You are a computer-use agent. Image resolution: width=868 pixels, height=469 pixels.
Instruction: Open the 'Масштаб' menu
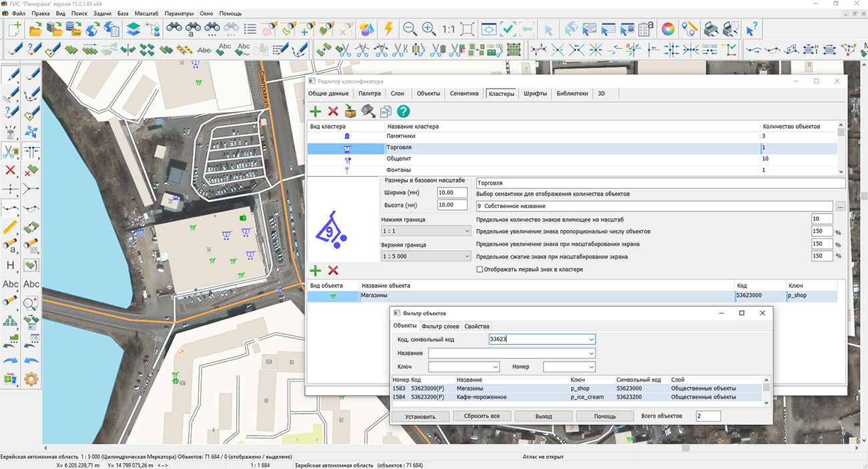point(146,13)
